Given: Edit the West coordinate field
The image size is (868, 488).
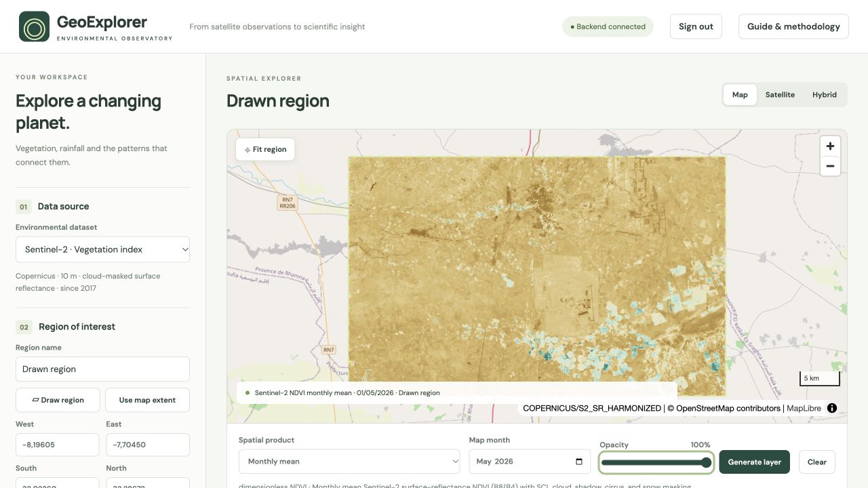Looking at the screenshot, I should pyautogui.click(x=58, y=445).
